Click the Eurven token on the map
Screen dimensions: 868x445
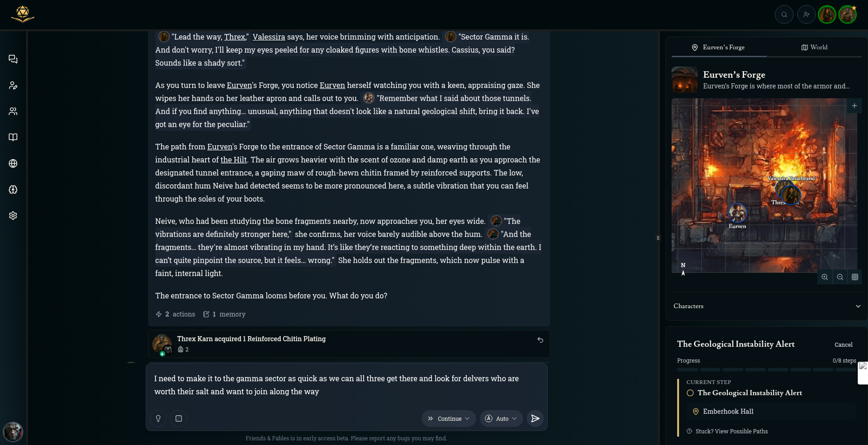click(737, 213)
